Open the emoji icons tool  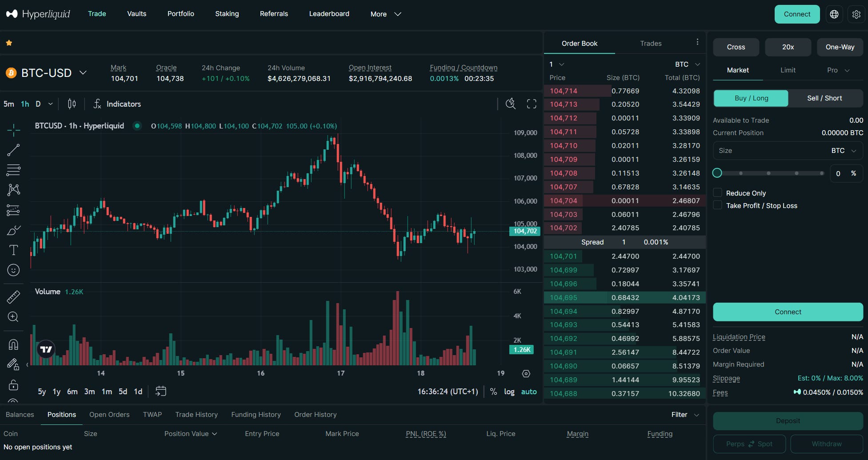point(13,270)
